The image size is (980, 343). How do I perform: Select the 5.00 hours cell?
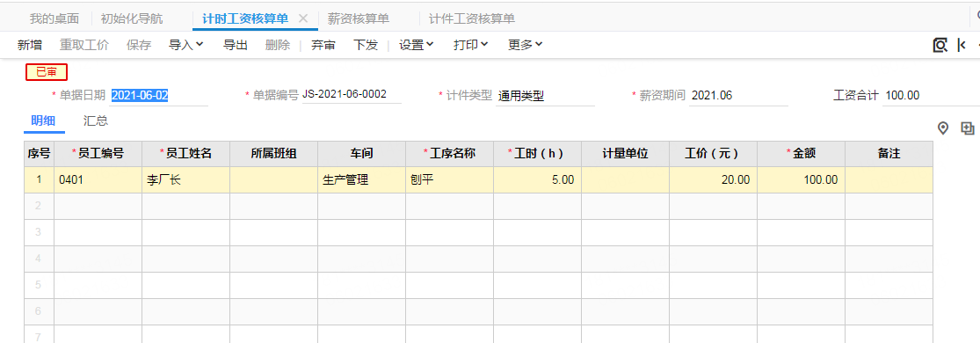click(538, 179)
